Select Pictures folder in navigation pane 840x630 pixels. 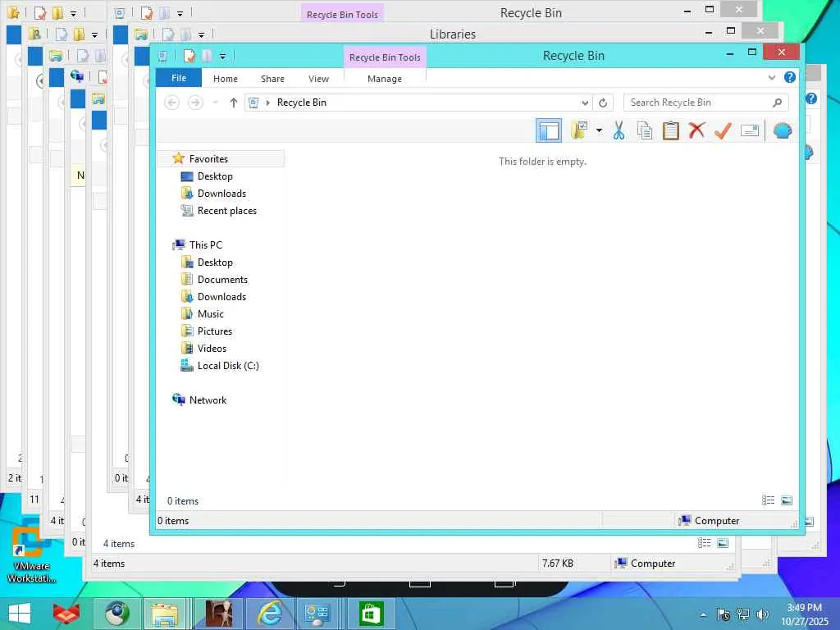214,331
